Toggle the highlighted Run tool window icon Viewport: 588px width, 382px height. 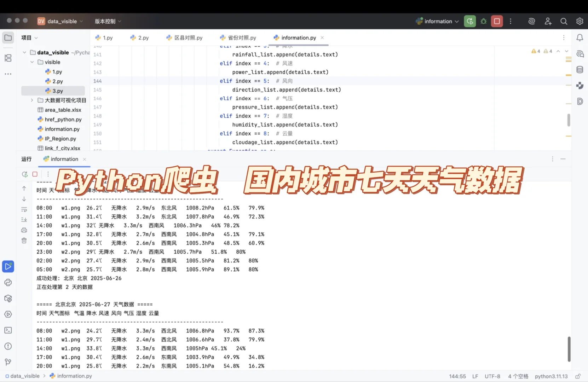click(x=8, y=266)
